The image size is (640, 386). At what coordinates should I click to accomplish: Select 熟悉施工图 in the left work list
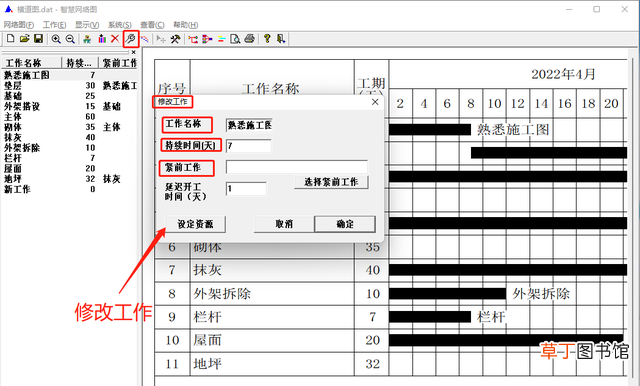pyautogui.click(x=27, y=75)
